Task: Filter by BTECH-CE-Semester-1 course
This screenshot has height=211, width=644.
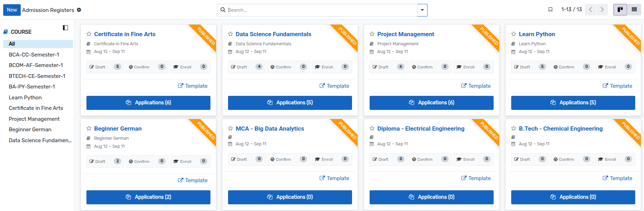Action: tap(38, 76)
